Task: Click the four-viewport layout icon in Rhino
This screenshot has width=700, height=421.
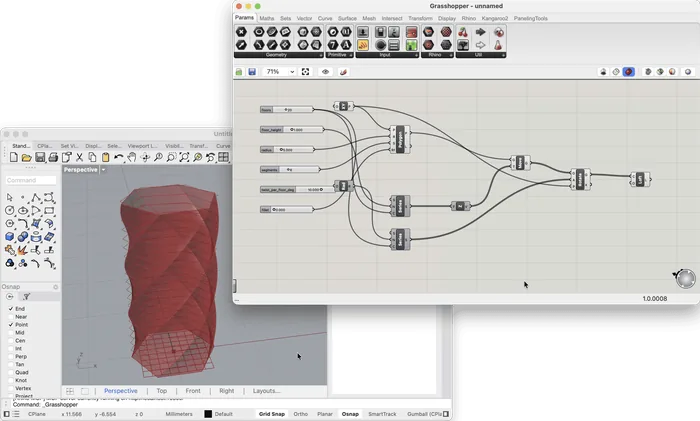Action: 223,157
